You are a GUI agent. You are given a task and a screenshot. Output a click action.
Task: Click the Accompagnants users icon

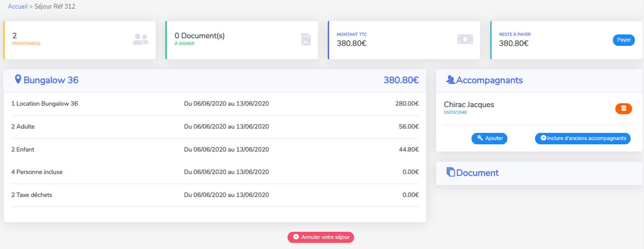point(450,80)
